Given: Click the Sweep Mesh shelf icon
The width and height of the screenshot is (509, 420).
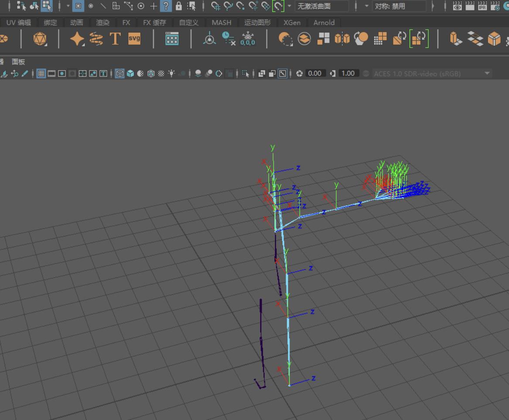Looking at the screenshot, I should [x=96, y=39].
